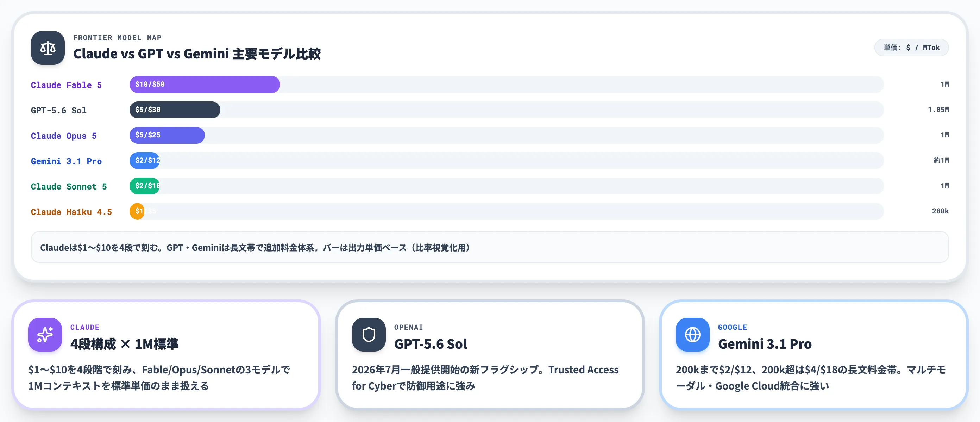Click the Gemini 長文料金帯 description text
The image size is (980, 422).
[x=810, y=377]
